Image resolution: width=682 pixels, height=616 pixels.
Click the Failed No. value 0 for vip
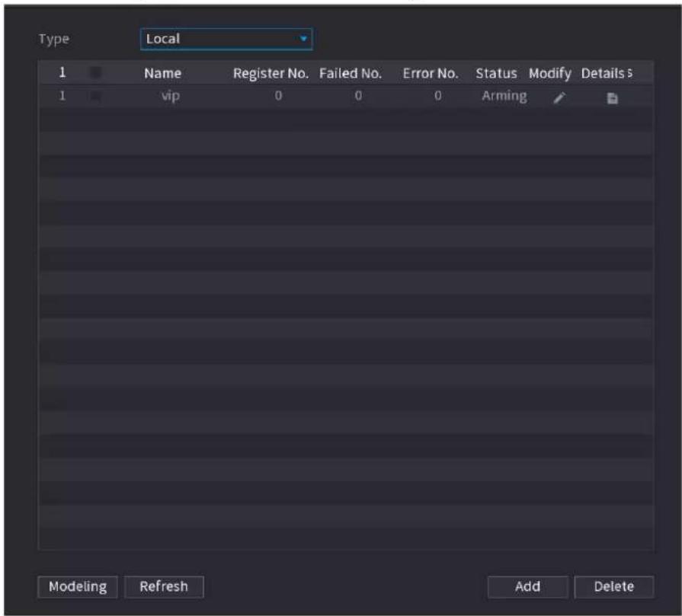pos(358,96)
